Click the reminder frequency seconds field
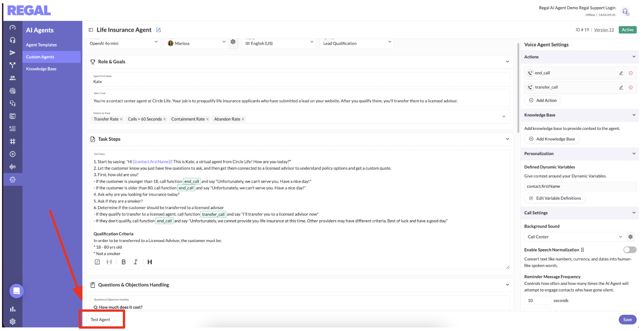 click(x=538, y=301)
